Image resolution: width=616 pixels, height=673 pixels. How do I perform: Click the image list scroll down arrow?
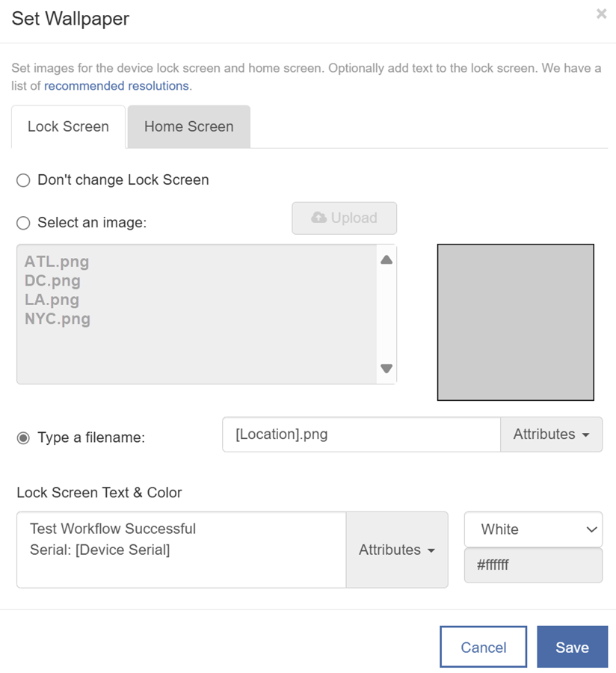(x=386, y=368)
